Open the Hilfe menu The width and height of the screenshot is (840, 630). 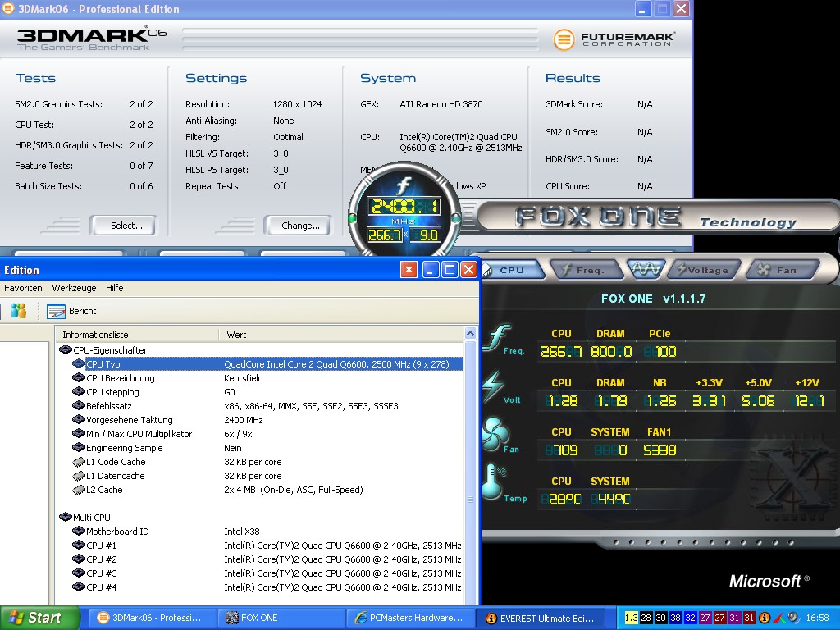click(x=115, y=288)
